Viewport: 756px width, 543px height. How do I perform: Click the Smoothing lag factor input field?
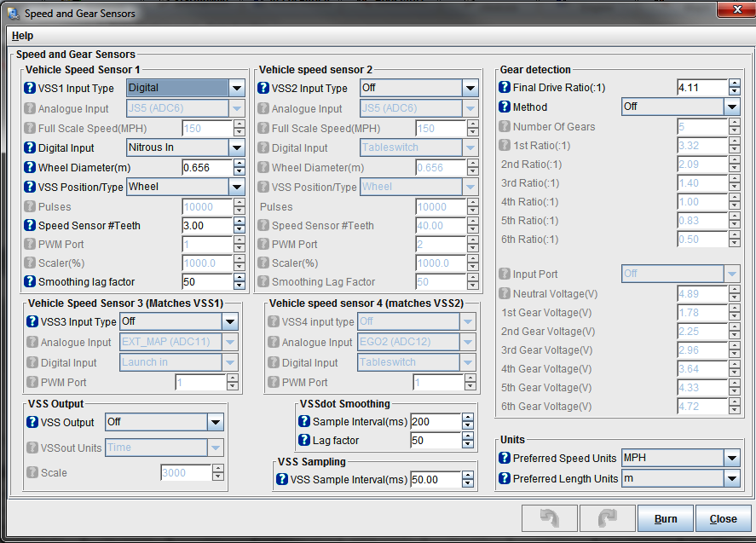click(x=207, y=282)
